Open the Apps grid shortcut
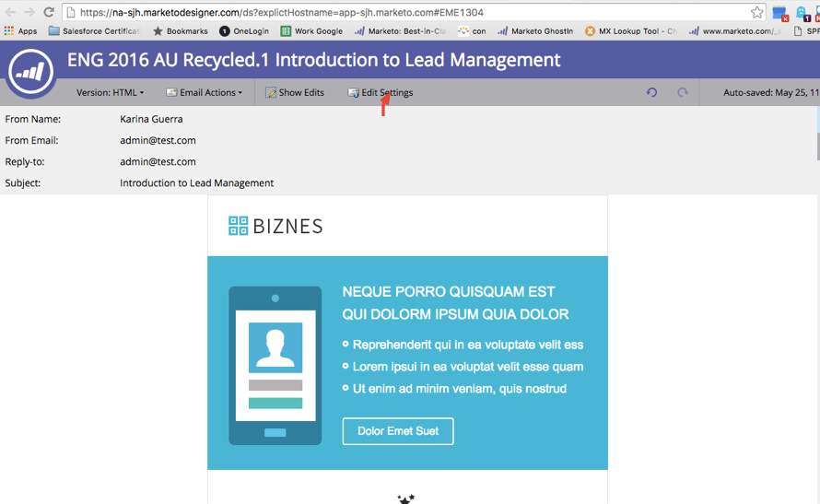The height and width of the screenshot is (504, 820). [20, 30]
